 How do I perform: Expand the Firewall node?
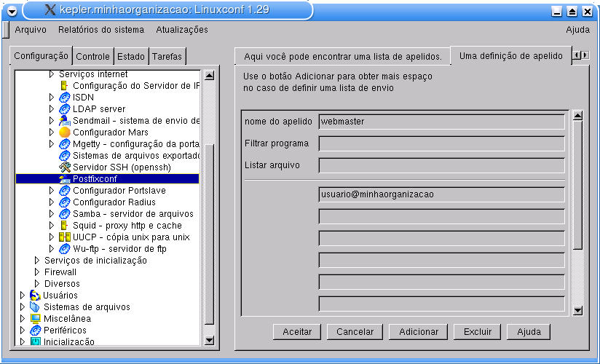pos(37,272)
